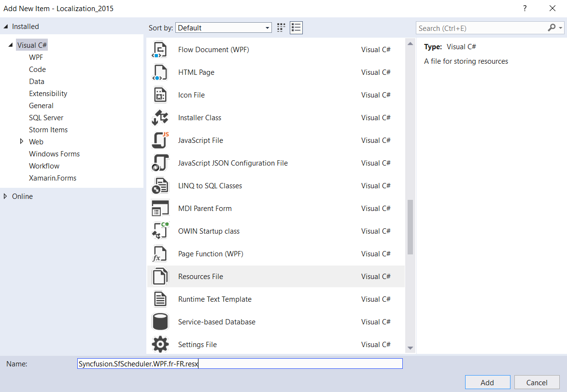Select the 'Settings File' item name

point(198,345)
